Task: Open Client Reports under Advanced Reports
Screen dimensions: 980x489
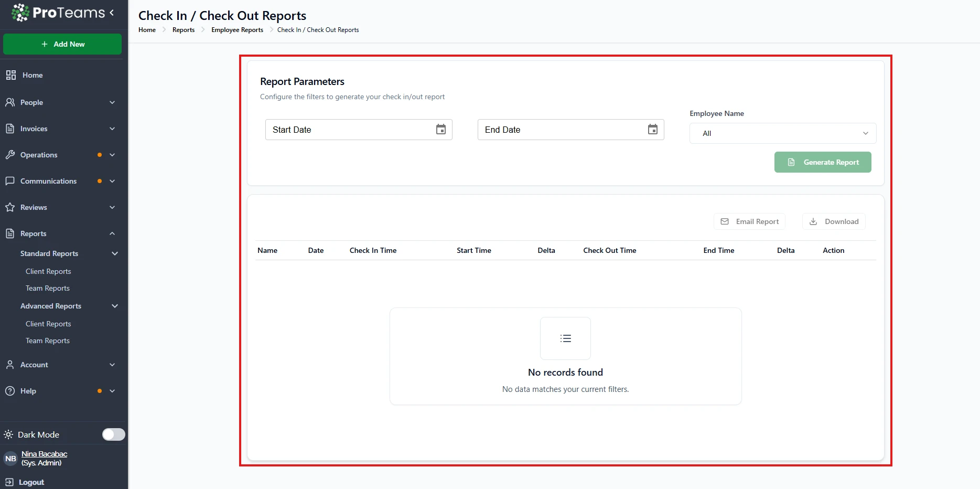Action: pos(48,324)
